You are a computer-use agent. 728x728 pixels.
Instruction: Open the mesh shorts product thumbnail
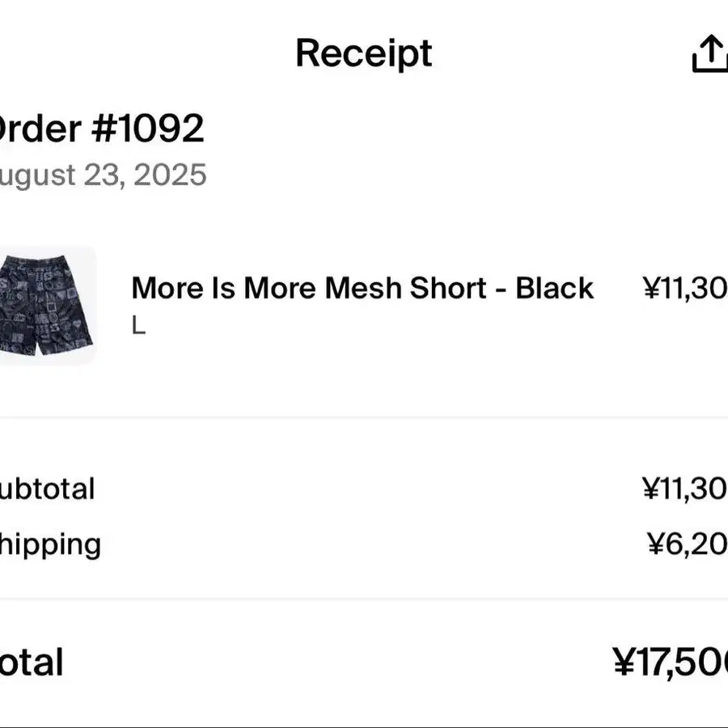coord(46,306)
